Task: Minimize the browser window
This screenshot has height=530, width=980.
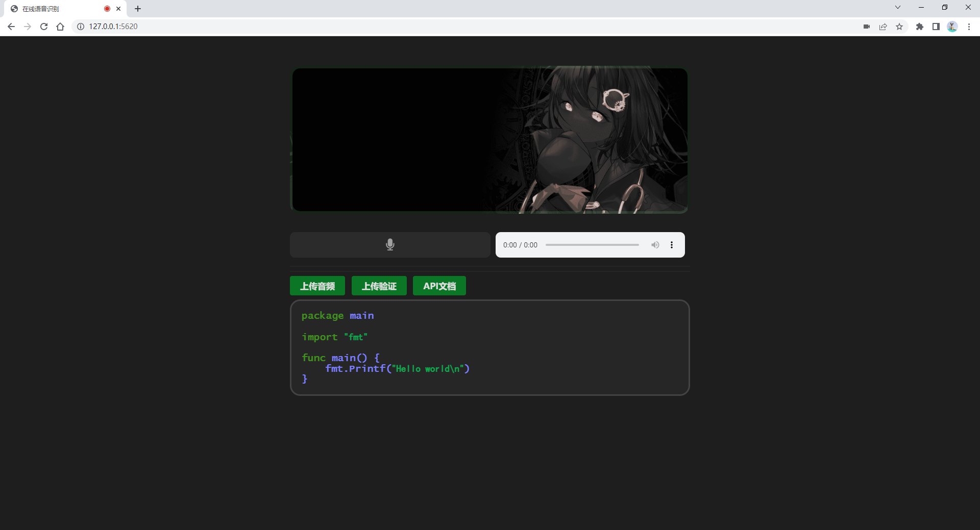Action: click(921, 8)
